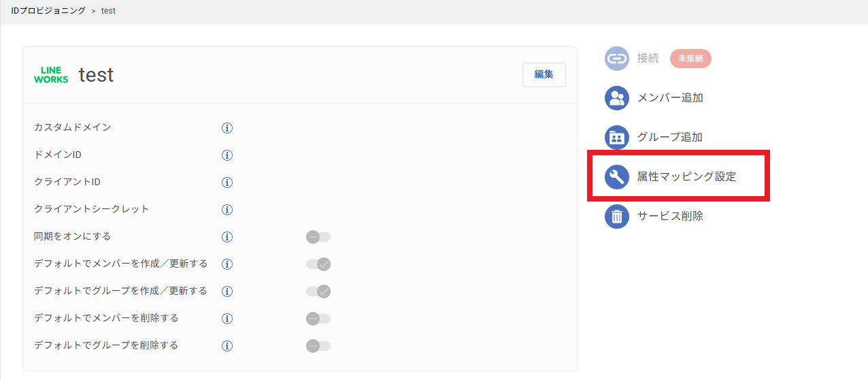The height and width of the screenshot is (380, 868).
Task: Click info icon beside 同期をオンにする
Action: pos(227,237)
